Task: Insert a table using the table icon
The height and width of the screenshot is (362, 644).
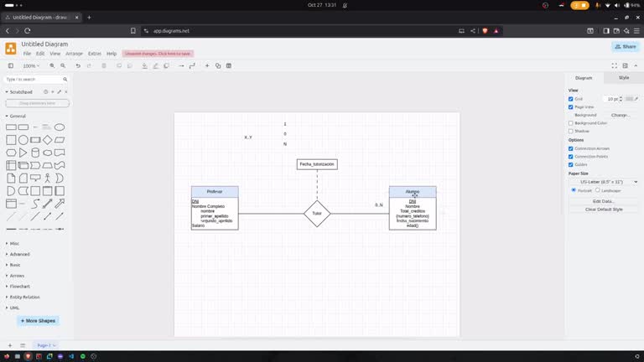Action: click(229, 65)
